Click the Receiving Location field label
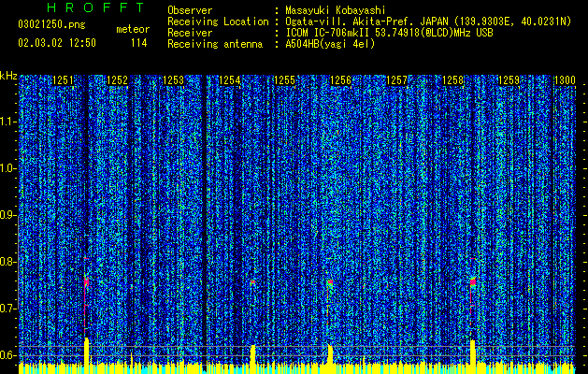 click(x=218, y=22)
